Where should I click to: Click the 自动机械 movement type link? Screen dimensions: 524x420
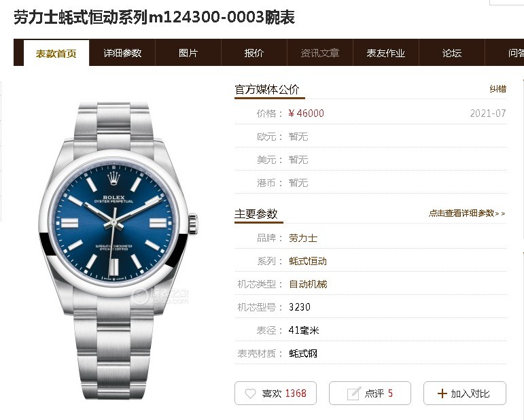point(308,284)
